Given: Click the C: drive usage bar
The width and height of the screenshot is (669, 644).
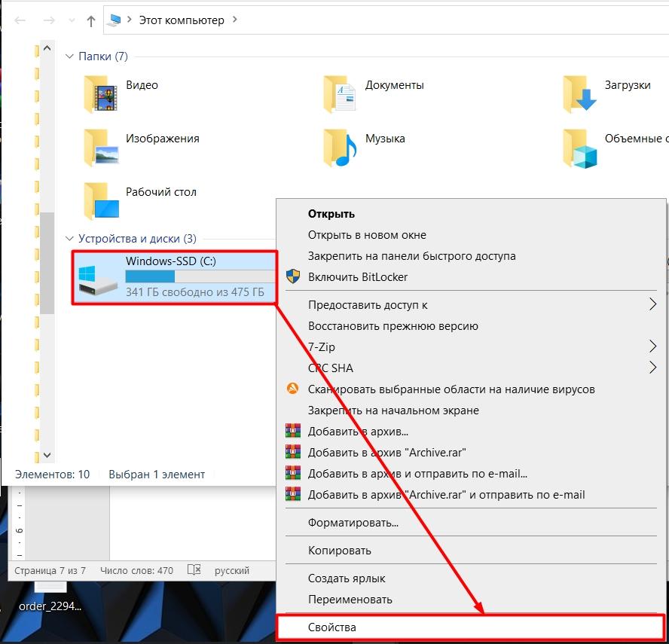Looking at the screenshot, I should [x=200, y=276].
